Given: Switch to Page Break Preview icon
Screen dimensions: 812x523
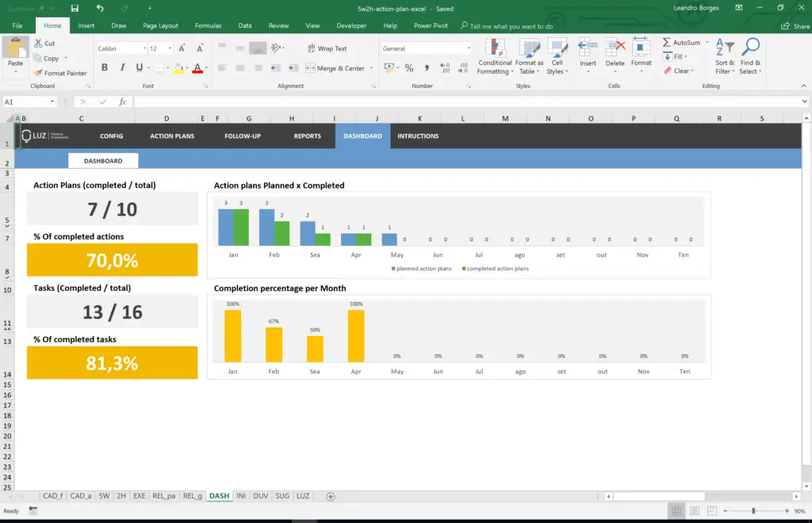Looking at the screenshot, I should pyautogui.click(x=712, y=510).
